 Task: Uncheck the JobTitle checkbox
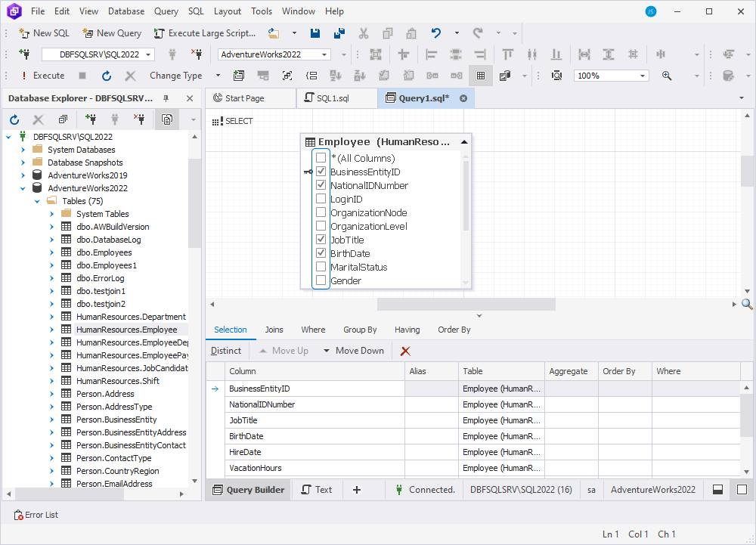[321, 240]
